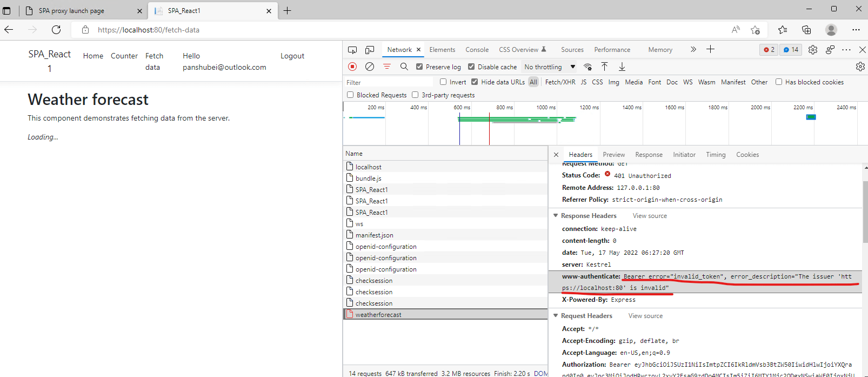Stop recording network log
The image size is (868, 377).
point(352,67)
